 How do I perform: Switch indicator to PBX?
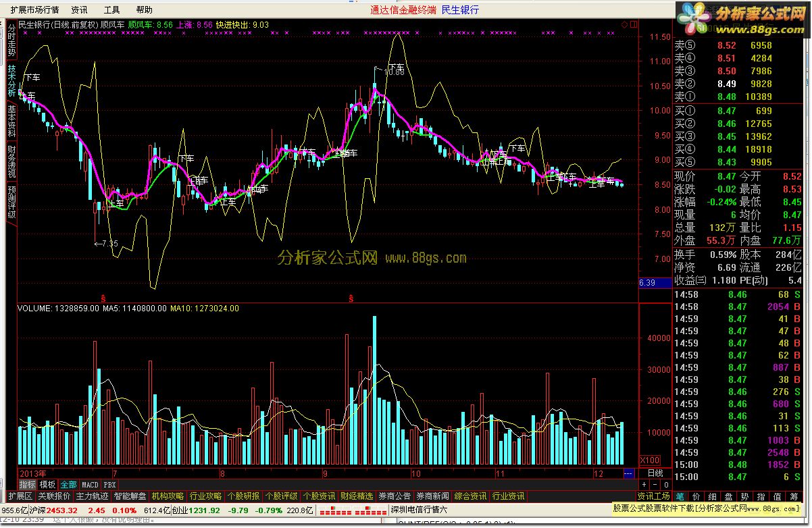pyautogui.click(x=110, y=485)
